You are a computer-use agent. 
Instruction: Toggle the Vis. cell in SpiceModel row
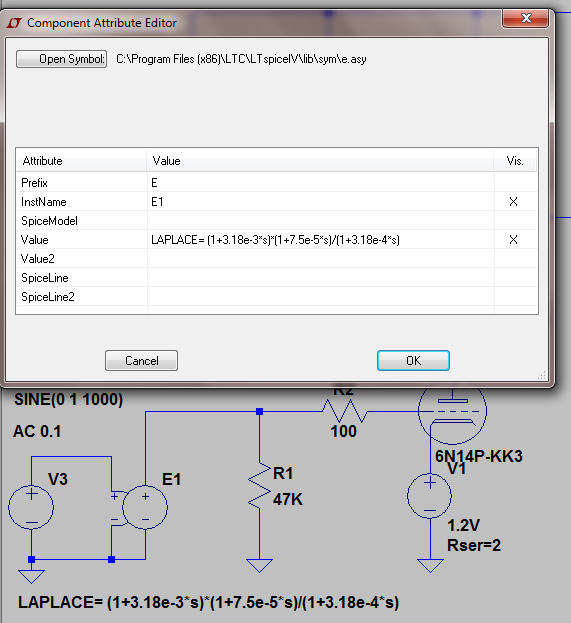pyautogui.click(x=515, y=221)
